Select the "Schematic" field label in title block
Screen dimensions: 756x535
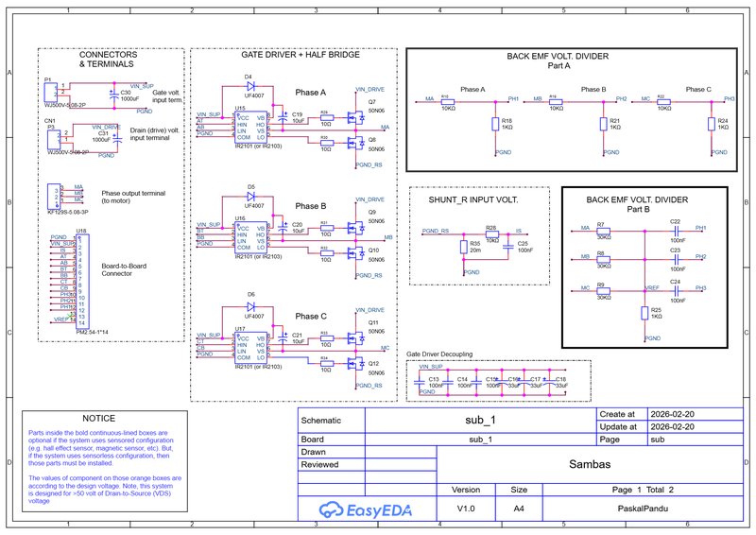coord(321,421)
